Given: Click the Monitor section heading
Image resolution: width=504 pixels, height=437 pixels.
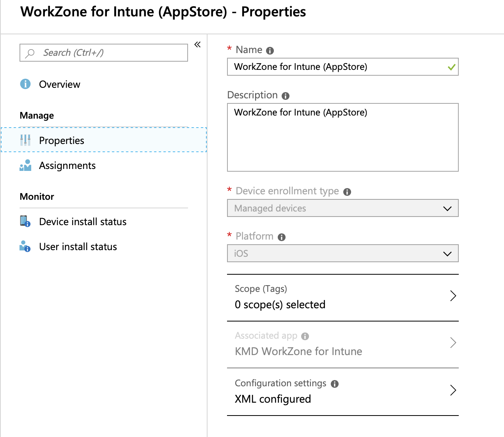Looking at the screenshot, I should coord(37,197).
